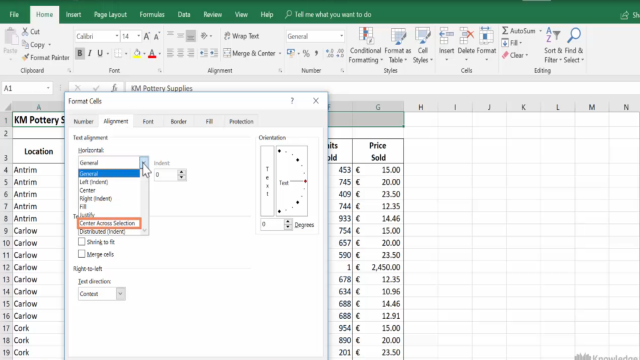Decrease font size with the small A icon
The image size is (640, 360).
157,36
